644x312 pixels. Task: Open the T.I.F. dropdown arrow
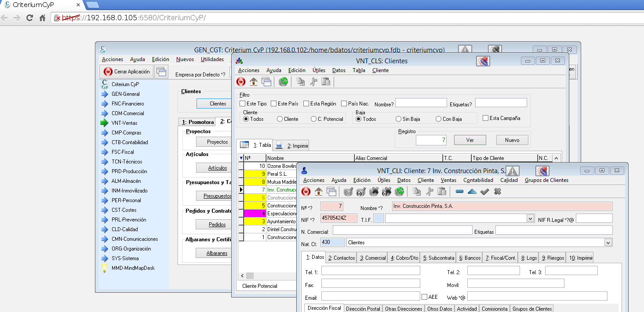(x=530, y=218)
